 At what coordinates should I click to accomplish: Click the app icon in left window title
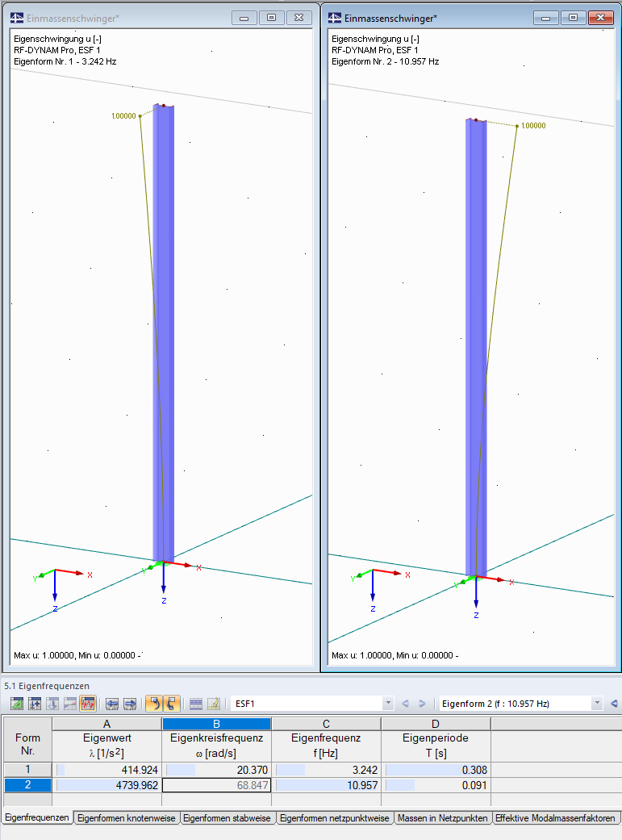pyautogui.click(x=17, y=19)
